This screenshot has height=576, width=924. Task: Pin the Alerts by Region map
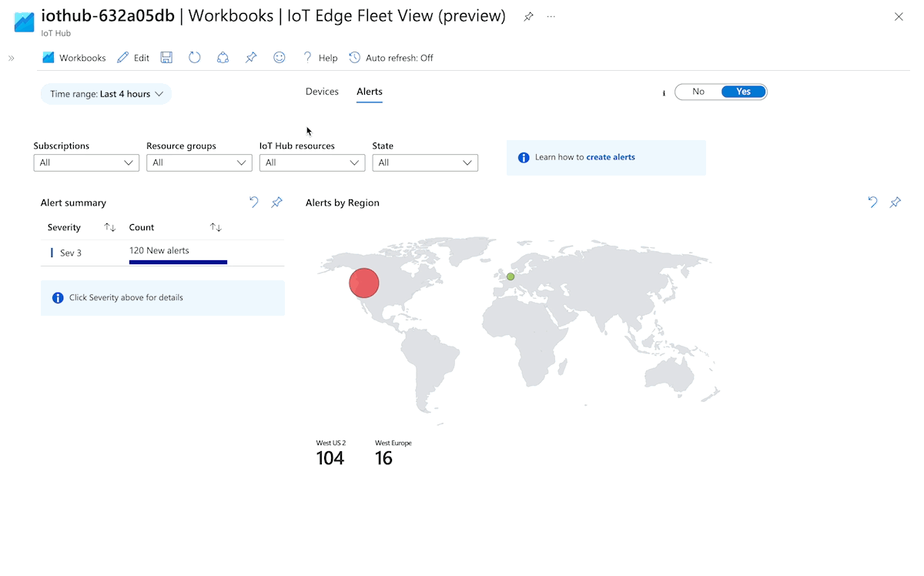click(x=896, y=203)
